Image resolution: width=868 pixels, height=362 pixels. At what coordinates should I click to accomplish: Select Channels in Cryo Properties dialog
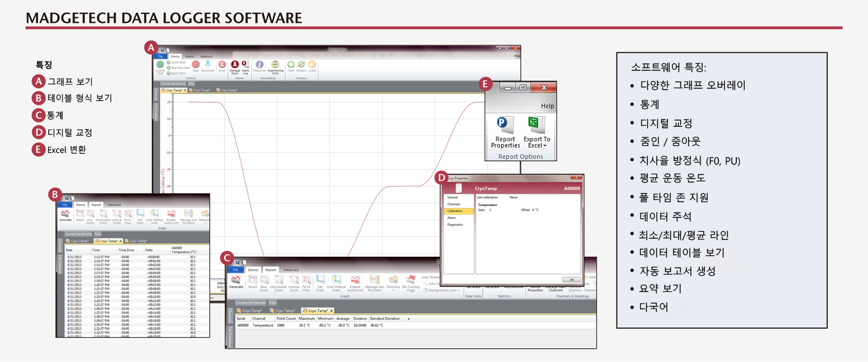pyautogui.click(x=454, y=204)
